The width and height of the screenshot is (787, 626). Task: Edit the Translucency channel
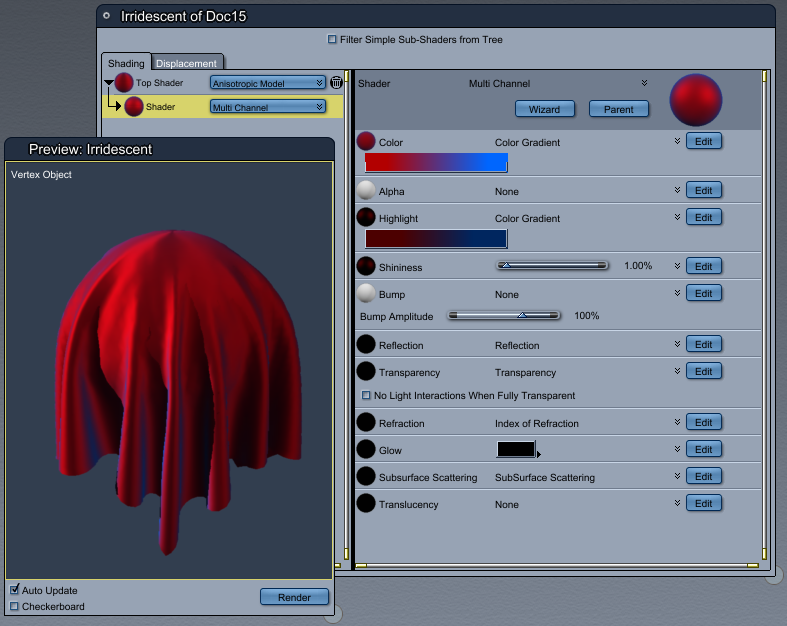[x=704, y=503]
